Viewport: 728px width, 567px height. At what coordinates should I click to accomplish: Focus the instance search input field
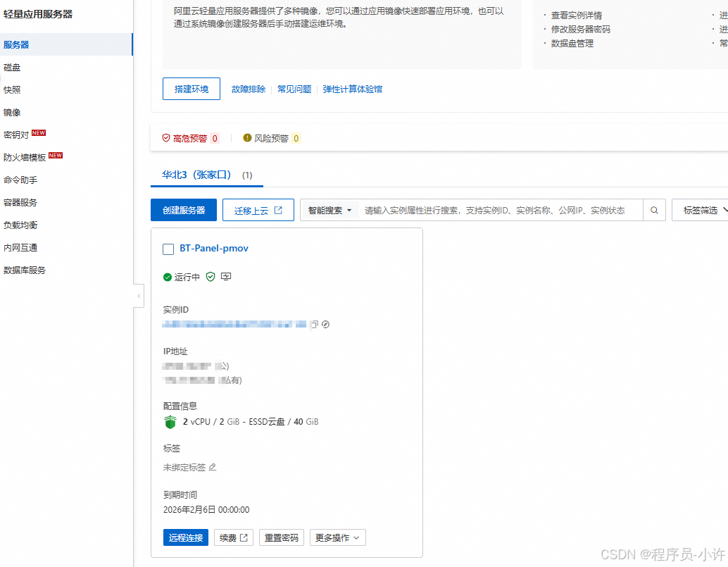[501, 211]
